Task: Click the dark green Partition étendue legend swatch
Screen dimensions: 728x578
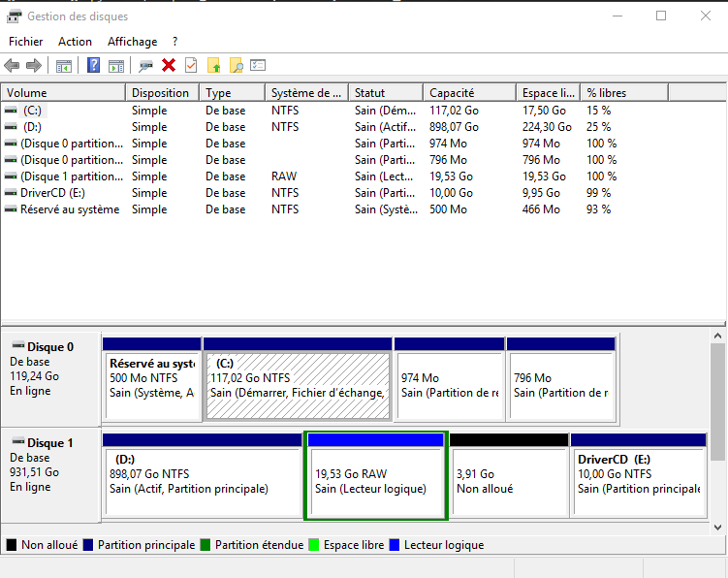Action: click(x=206, y=545)
